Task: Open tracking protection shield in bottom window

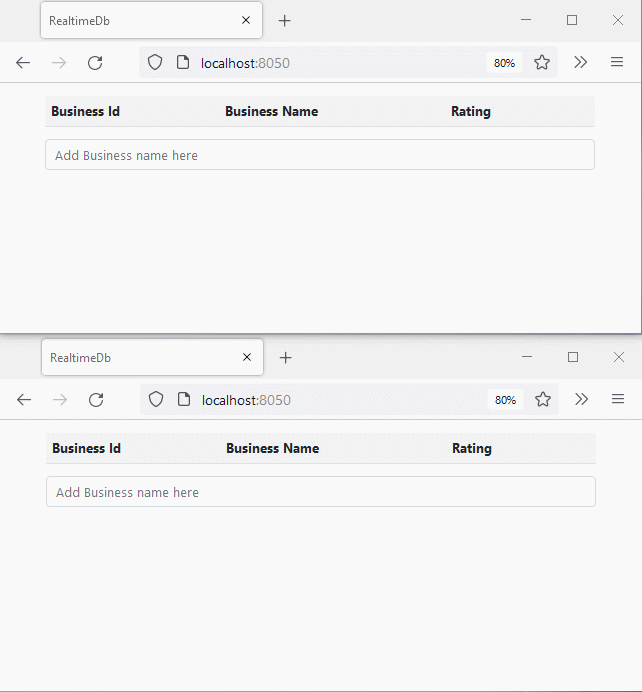Action: (x=156, y=400)
